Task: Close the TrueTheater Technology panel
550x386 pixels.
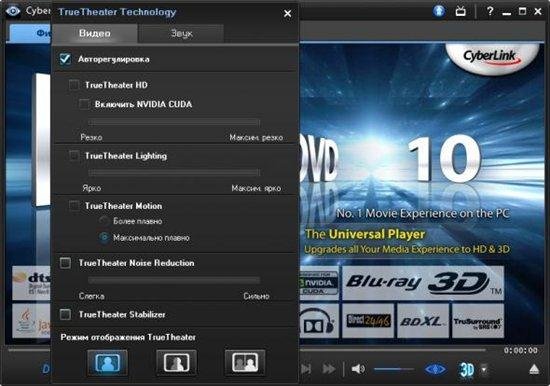Action: 287,14
